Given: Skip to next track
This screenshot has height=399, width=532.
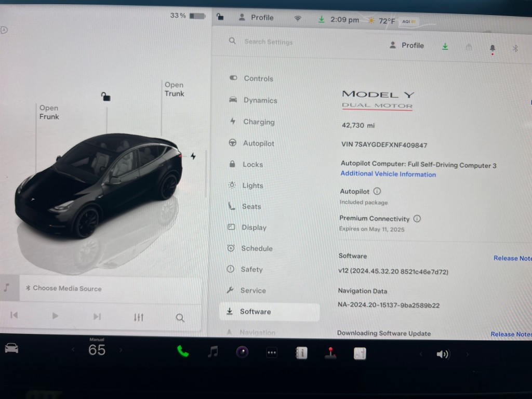Looking at the screenshot, I should (x=97, y=316).
